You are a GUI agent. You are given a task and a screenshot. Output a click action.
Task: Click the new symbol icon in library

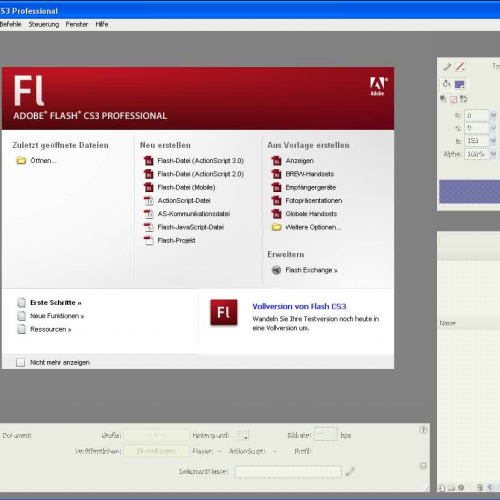441,488
